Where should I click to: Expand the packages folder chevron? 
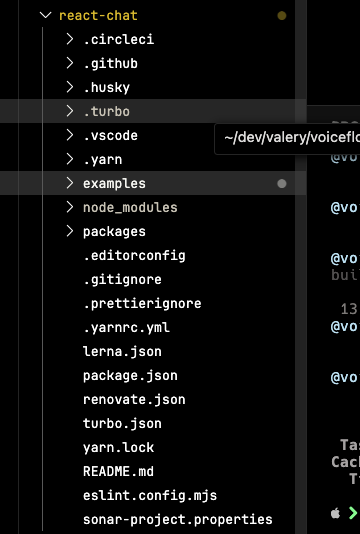[70, 231]
